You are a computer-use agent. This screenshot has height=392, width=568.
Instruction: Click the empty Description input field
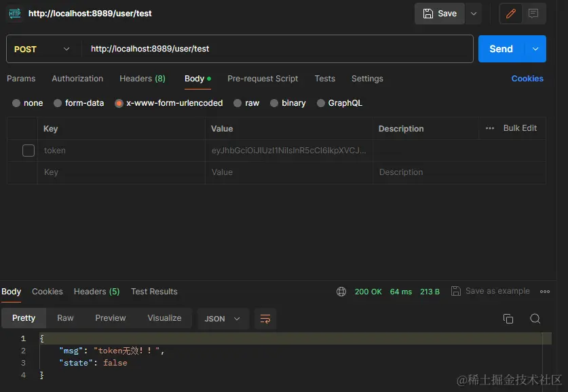tap(459, 172)
